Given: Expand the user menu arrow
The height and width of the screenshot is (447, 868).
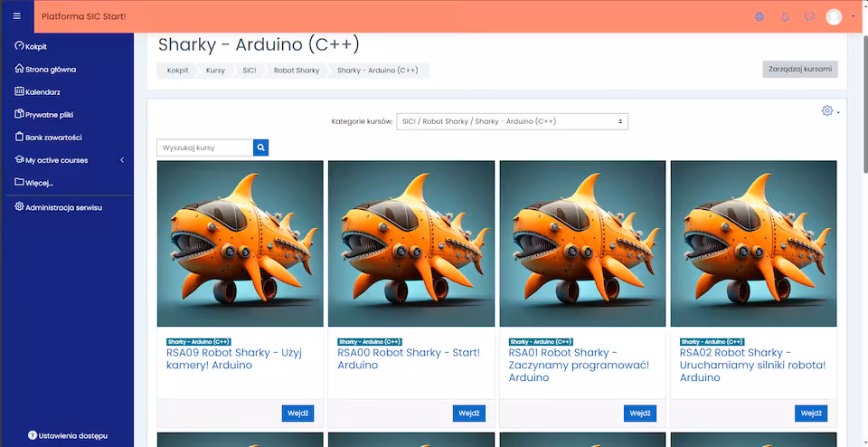Looking at the screenshot, I should (853, 16).
